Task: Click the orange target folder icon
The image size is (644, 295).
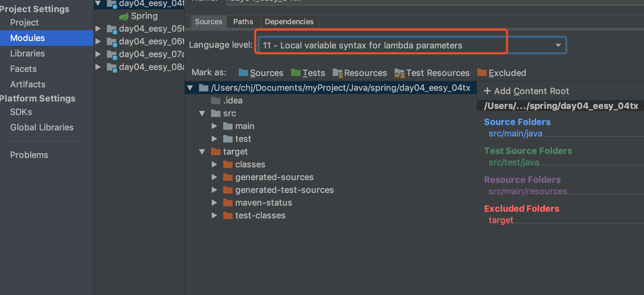Action: pos(215,152)
